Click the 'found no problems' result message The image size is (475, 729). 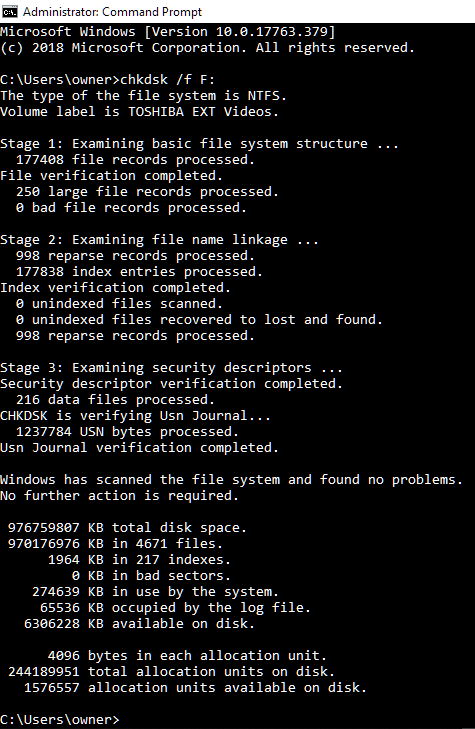click(x=231, y=480)
